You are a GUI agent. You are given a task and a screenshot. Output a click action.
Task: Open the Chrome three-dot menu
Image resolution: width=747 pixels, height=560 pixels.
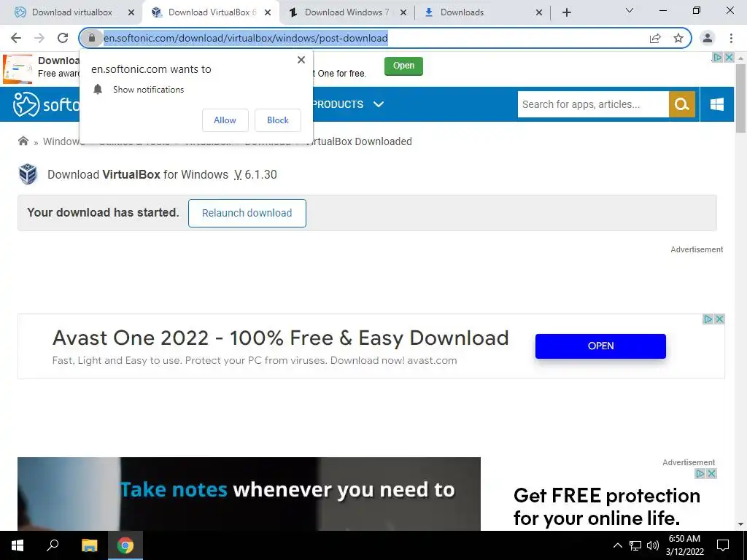pyautogui.click(x=731, y=38)
